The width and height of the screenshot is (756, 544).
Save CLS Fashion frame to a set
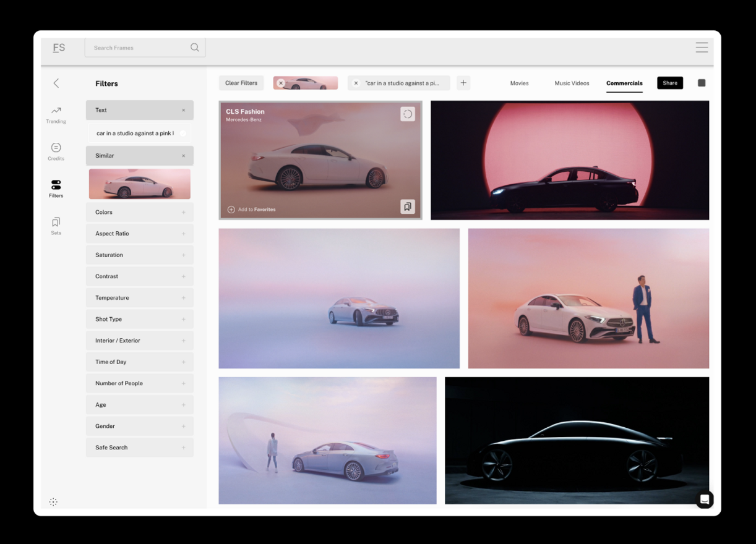click(x=407, y=207)
